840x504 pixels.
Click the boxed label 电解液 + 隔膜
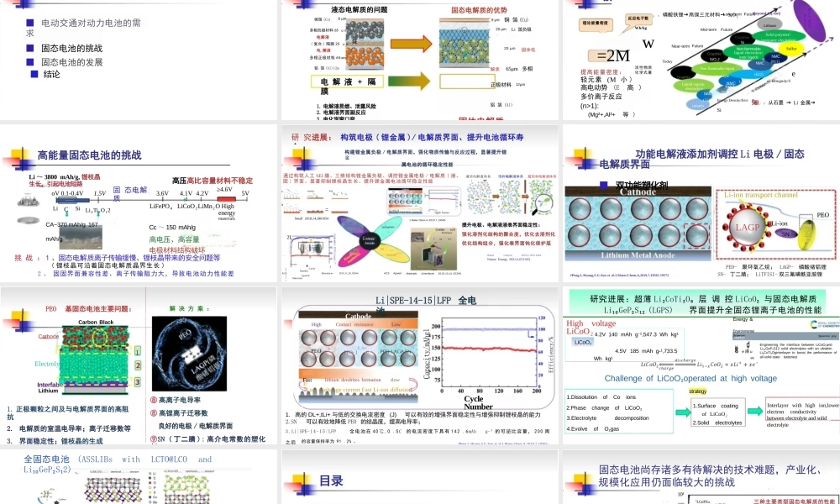[x=349, y=82]
